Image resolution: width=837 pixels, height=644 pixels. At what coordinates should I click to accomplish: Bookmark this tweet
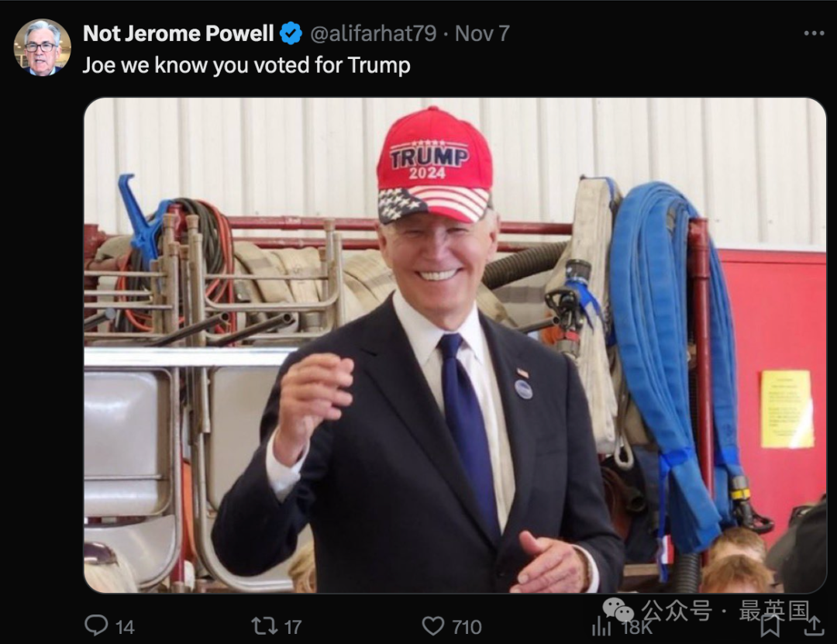770,625
